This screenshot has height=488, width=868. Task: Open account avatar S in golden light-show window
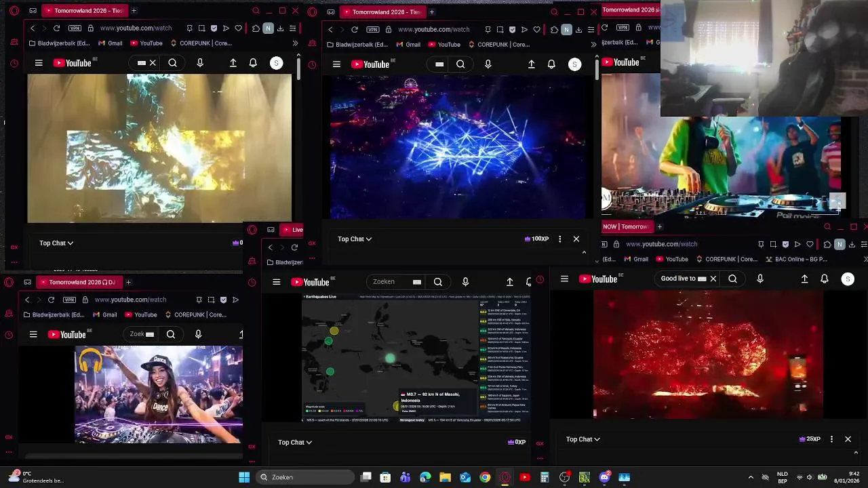tap(276, 63)
